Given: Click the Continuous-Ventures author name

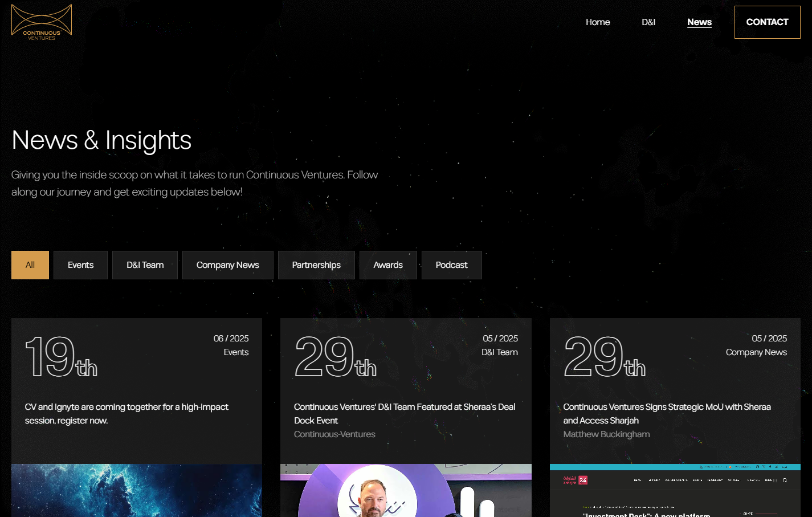Looking at the screenshot, I should [x=334, y=434].
